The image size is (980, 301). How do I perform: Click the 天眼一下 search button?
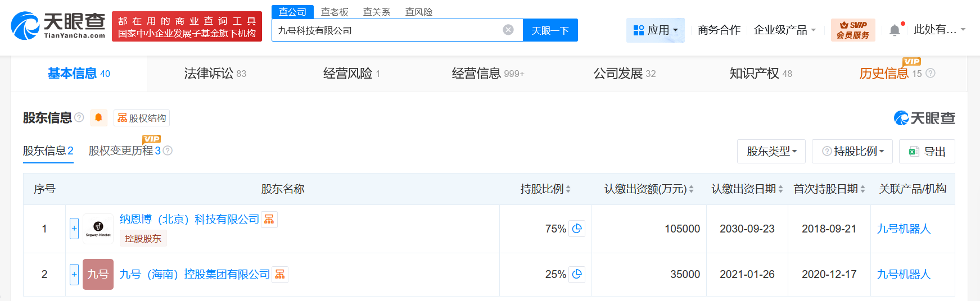point(550,30)
